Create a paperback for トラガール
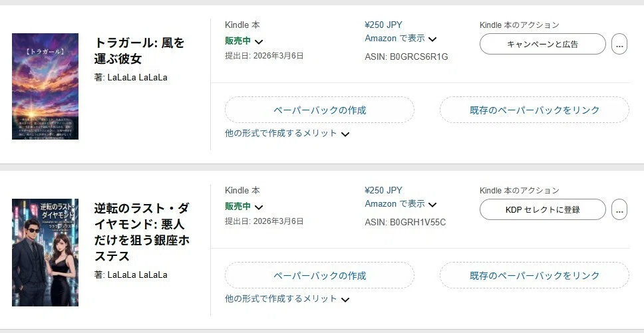Screen dimensions: 644x333 319,110
